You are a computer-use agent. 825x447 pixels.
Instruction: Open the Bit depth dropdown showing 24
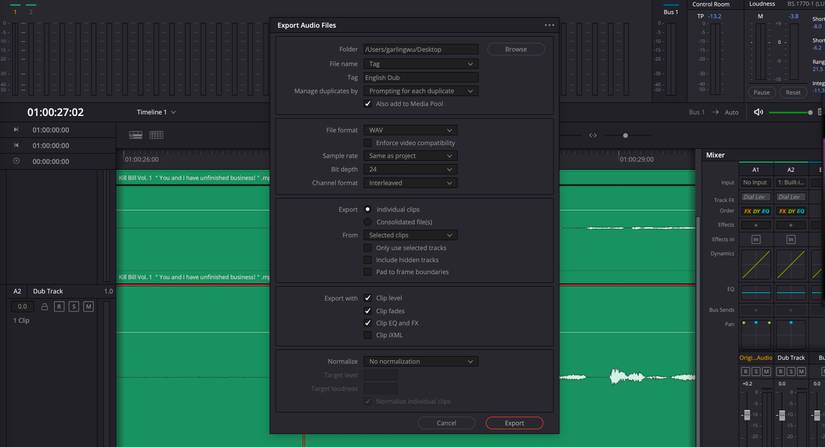[410, 169]
